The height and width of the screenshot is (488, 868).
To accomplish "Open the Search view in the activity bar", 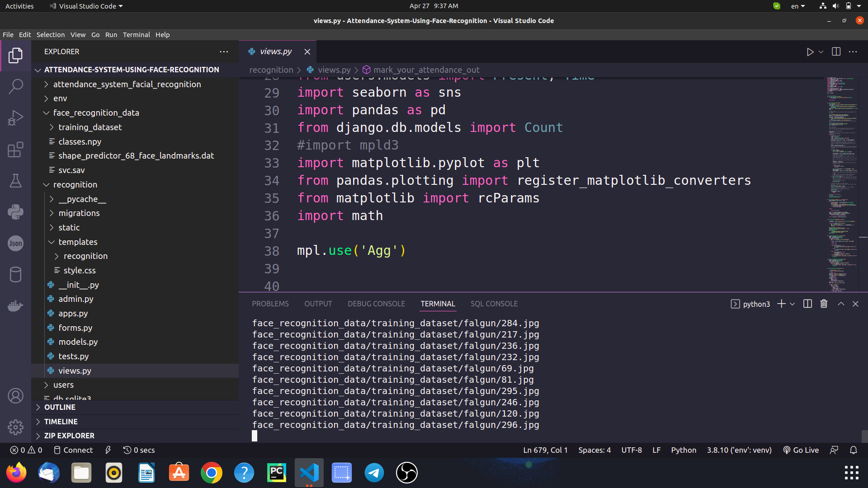I will point(16,86).
